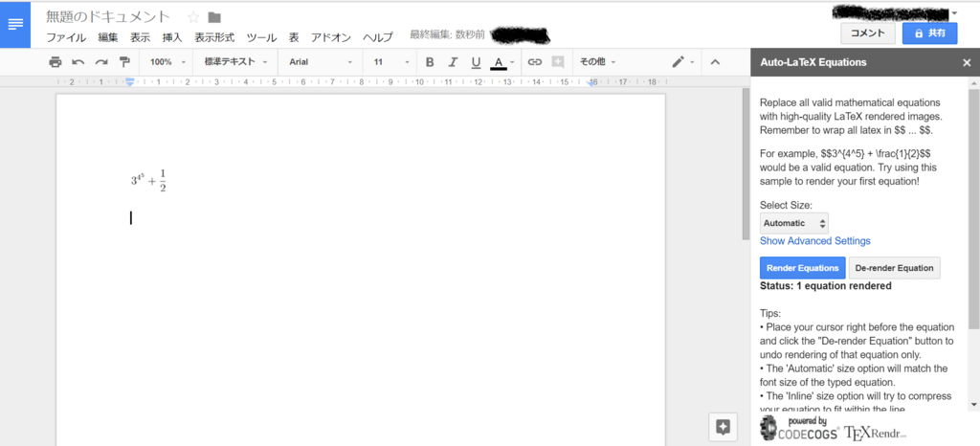The image size is (980, 446).
Task: Open the Arial font dropdown
Action: point(320,62)
